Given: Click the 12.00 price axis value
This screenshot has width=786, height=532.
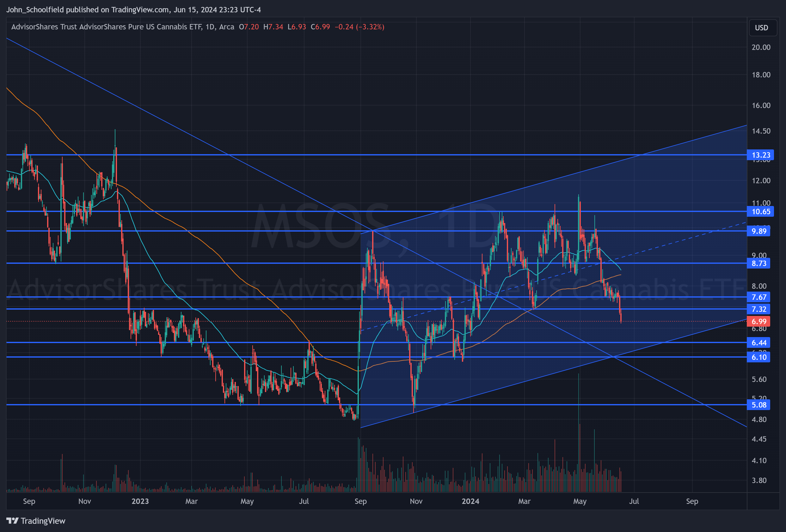Looking at the screenshot, I should coord(761,180).
